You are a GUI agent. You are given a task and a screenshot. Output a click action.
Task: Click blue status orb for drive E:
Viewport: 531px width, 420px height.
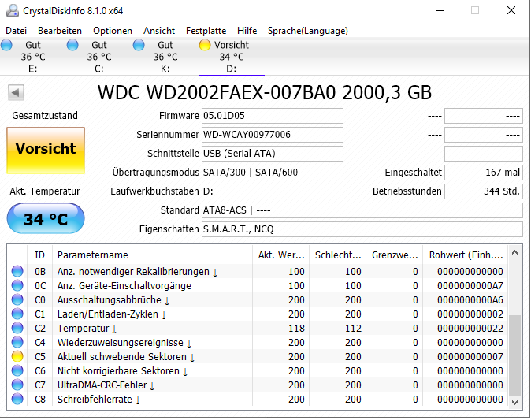(x=6, y=45)
